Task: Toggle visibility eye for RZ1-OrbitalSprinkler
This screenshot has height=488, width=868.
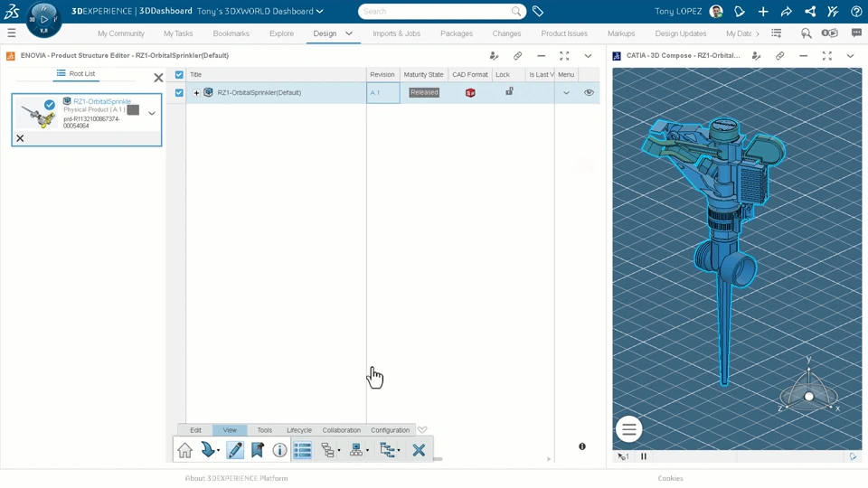Action: [x=589, y=92]
